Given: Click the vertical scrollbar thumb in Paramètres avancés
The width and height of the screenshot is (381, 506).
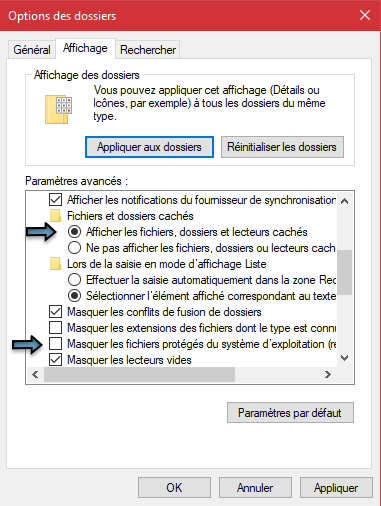Looking at the screenshot, I should click(x=345, y=272).
